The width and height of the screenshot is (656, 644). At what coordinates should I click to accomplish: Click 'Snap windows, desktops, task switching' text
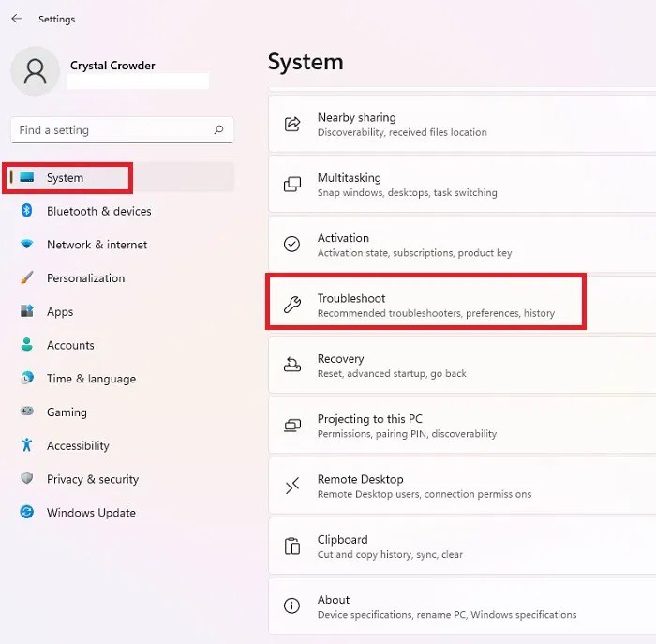pos(407,193)
